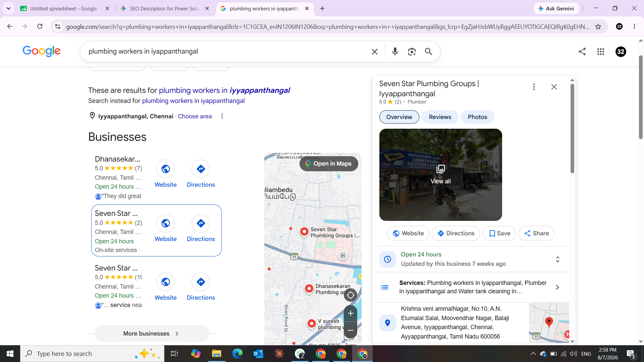
Task: Click the business panel vertical scrollbar
Action: [x=572, y=128]
